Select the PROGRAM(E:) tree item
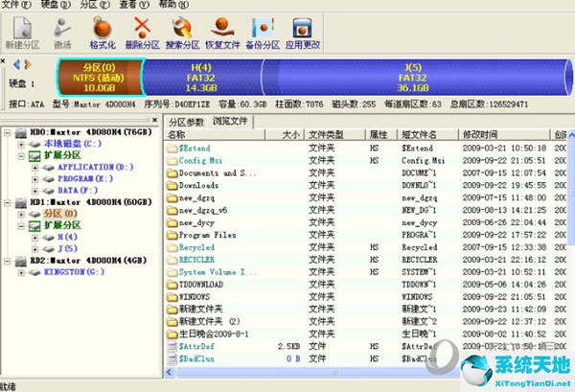Screen dimensions: 575x392 coord(85,179)
